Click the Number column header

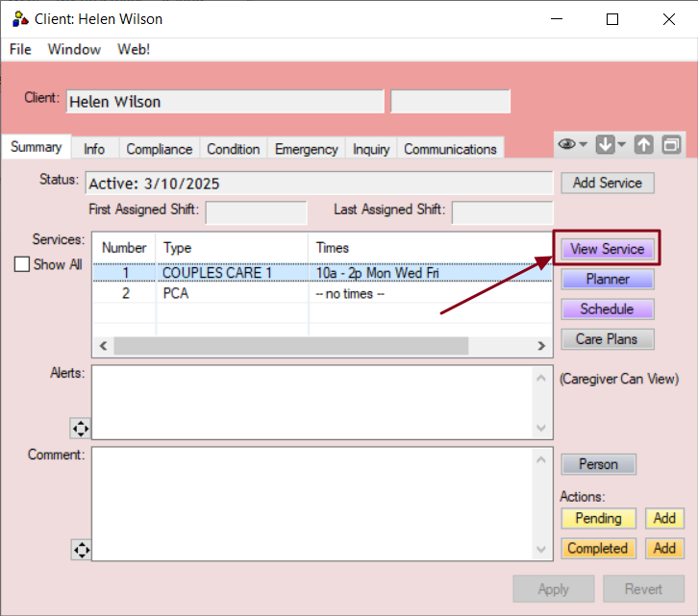[124, 248]
